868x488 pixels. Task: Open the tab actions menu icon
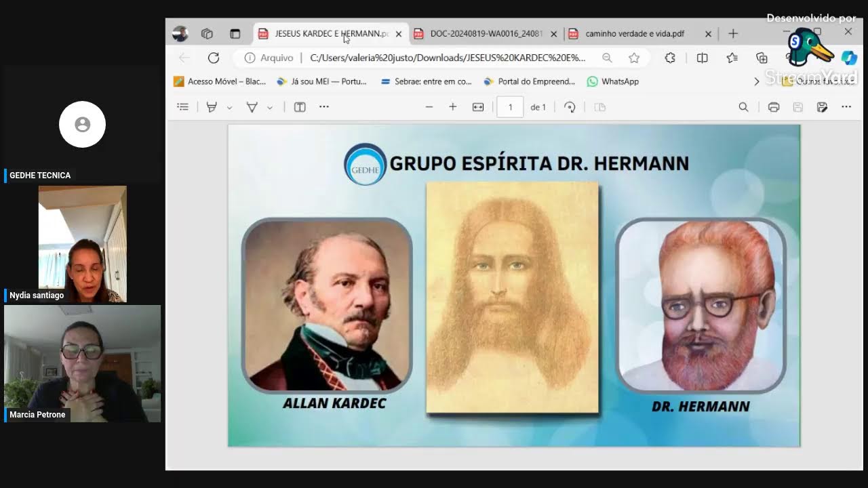tap(235, 33)
